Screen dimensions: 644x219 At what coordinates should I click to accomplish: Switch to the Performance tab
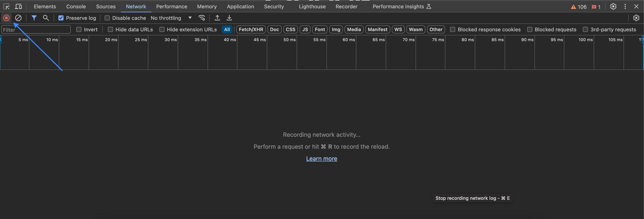point(172,7)
